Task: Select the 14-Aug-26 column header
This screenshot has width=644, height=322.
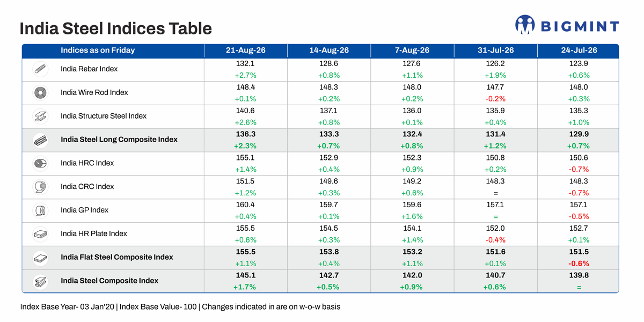Action: (329, 50)
